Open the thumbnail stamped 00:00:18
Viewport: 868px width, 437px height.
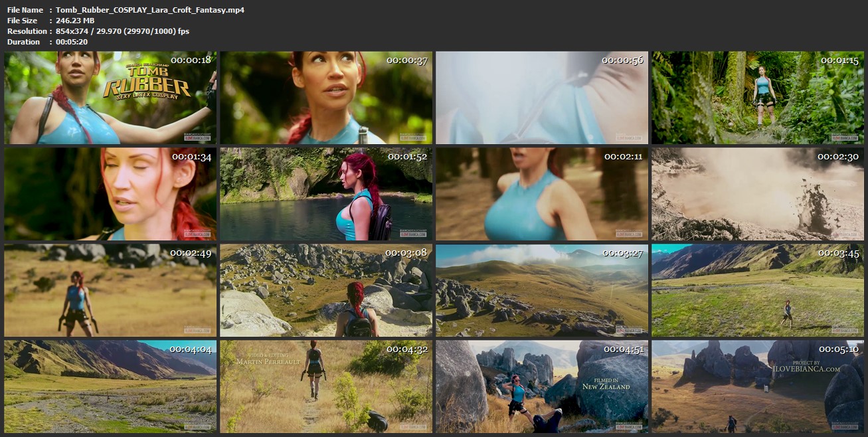tap(110, 98)
